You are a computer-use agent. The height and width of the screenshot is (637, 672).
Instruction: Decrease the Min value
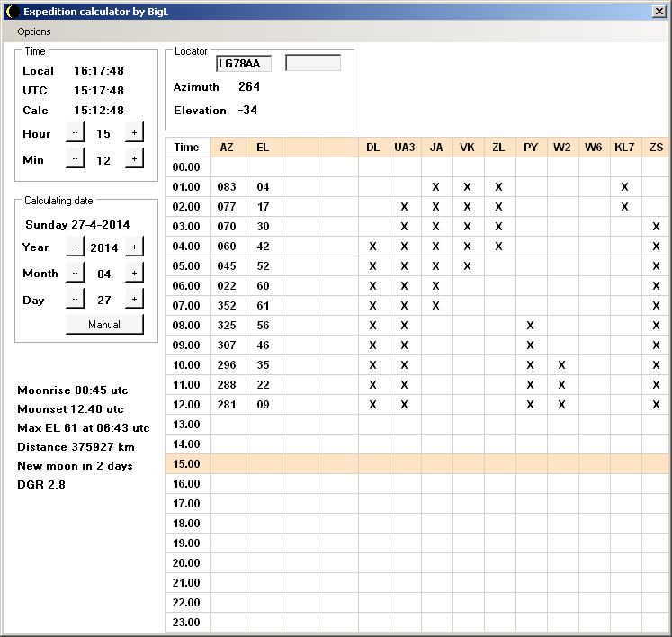[75, 159]
